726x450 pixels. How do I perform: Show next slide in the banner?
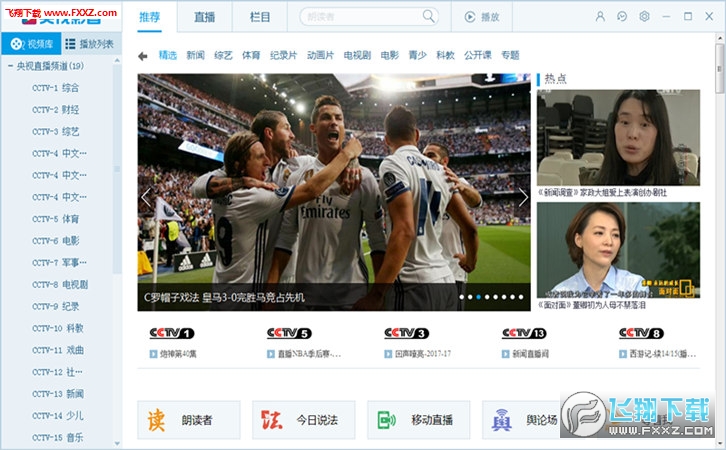pyautogui.click(x=523, y=197)
